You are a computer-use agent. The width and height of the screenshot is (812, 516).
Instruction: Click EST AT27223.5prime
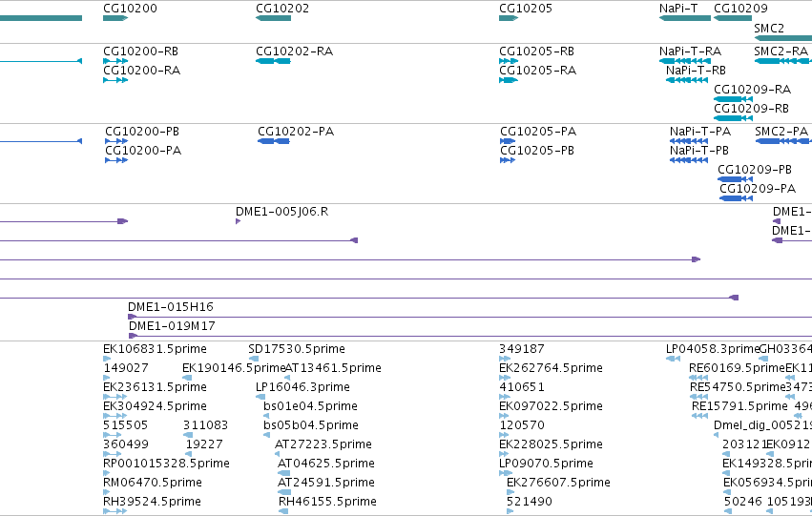(277, 454)
